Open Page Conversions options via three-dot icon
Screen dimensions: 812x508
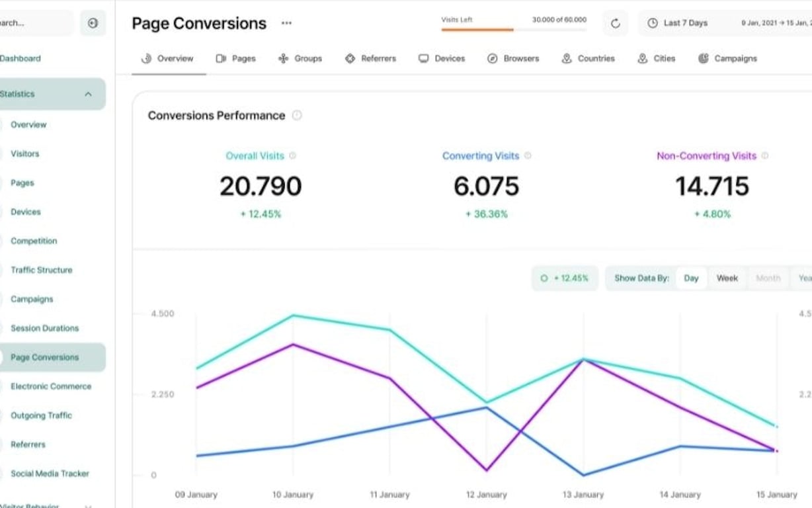(x=286, y=23)
